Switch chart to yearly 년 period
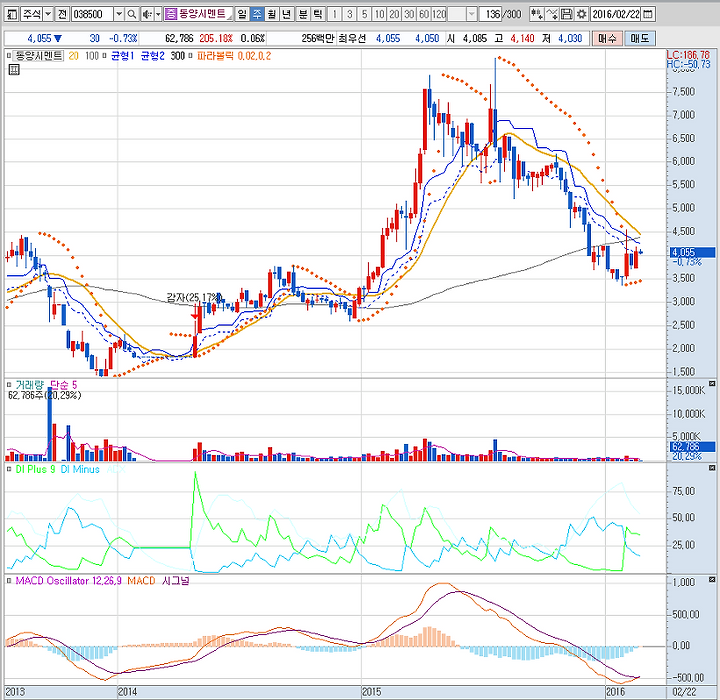The height and width of the screenshot is (700, 720). [286, 14]
